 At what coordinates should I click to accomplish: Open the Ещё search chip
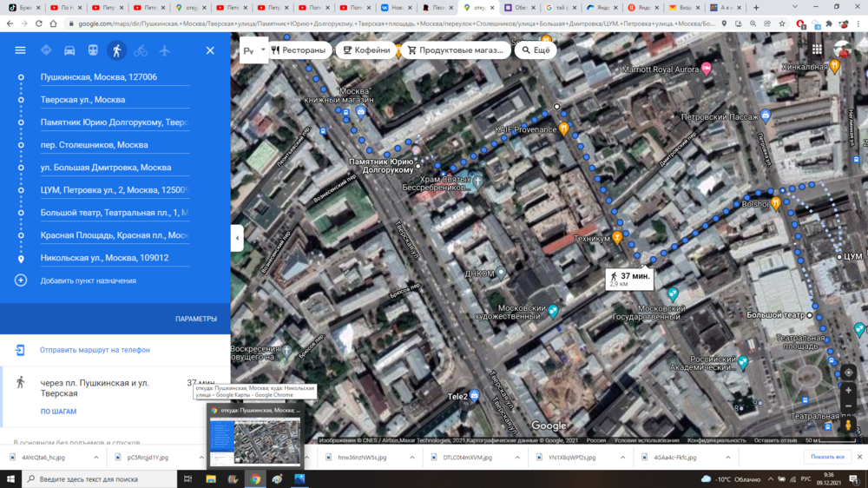pos(536,50)
